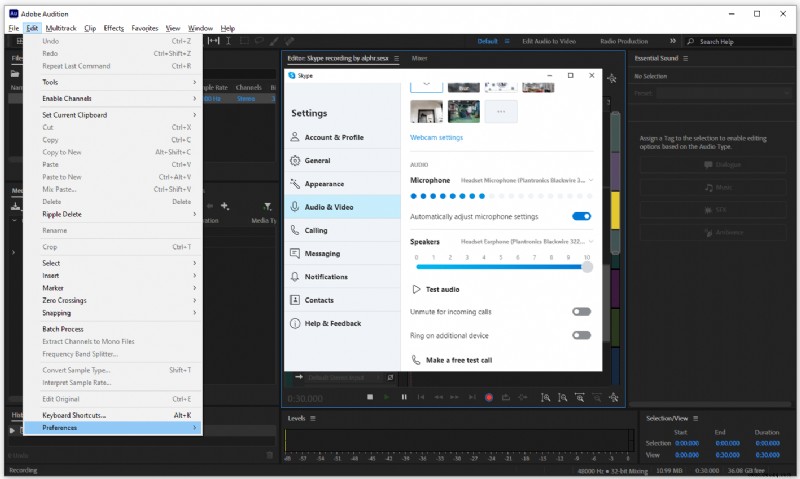
Task: Select the Time Selection tool
Action: [228, 41]
